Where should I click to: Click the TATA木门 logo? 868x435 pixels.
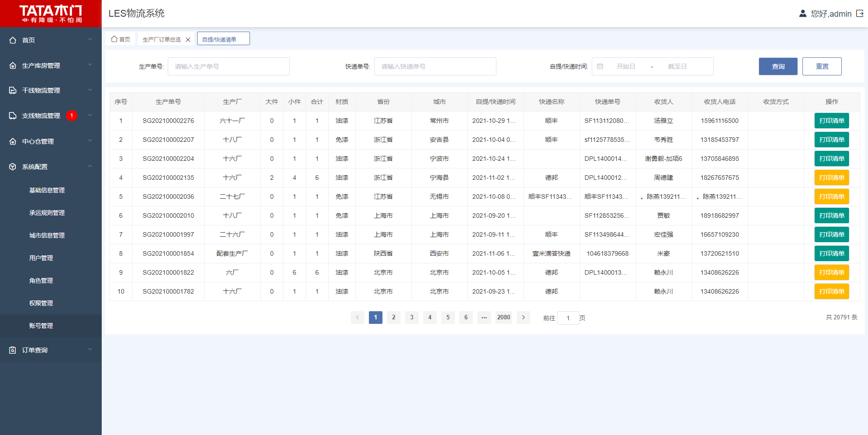point(51,14)
